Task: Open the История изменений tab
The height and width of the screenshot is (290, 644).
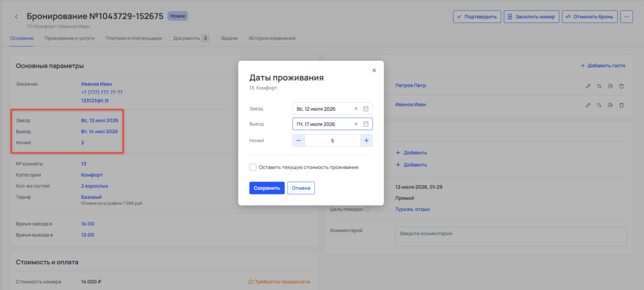Action: point(272,38)
